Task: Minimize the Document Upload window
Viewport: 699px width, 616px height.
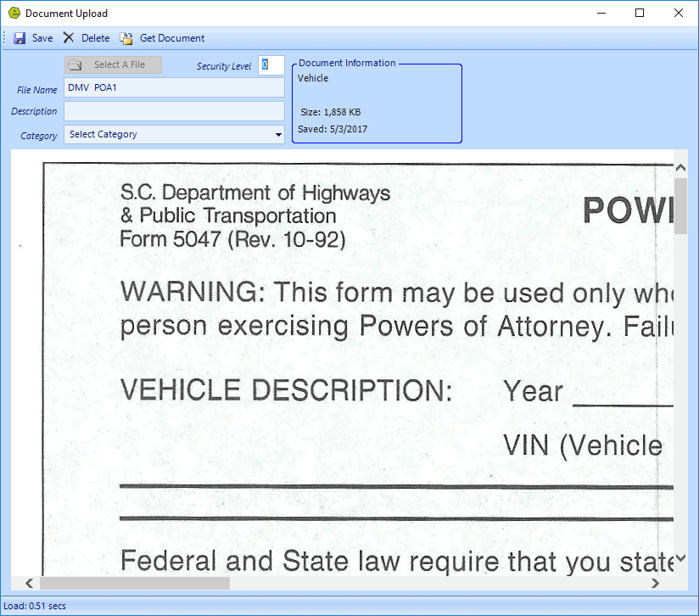Action: 601,13
